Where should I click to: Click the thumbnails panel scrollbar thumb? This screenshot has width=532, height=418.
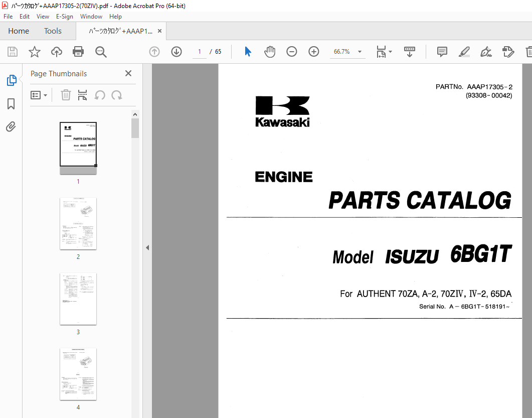pos(135,128)
